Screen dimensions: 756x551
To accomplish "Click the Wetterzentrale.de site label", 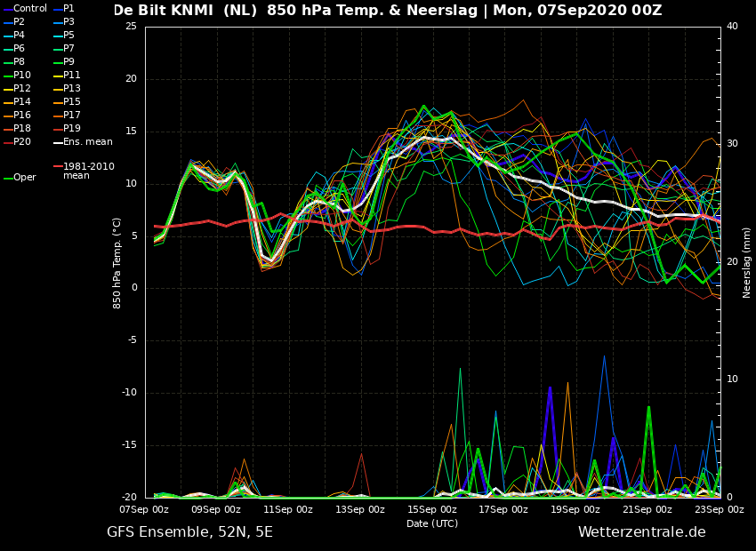I will pyautogui.click(x=642, y=532).
